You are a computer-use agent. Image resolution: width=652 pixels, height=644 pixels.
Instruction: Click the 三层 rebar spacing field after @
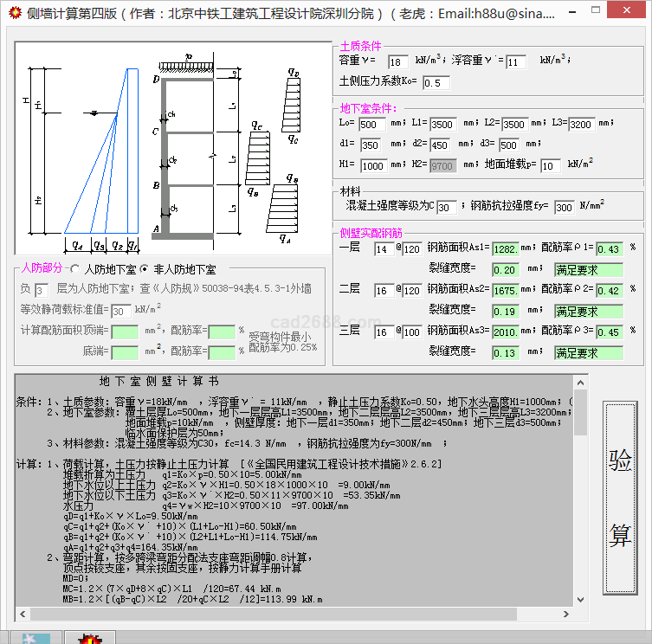tap(411, 332)
